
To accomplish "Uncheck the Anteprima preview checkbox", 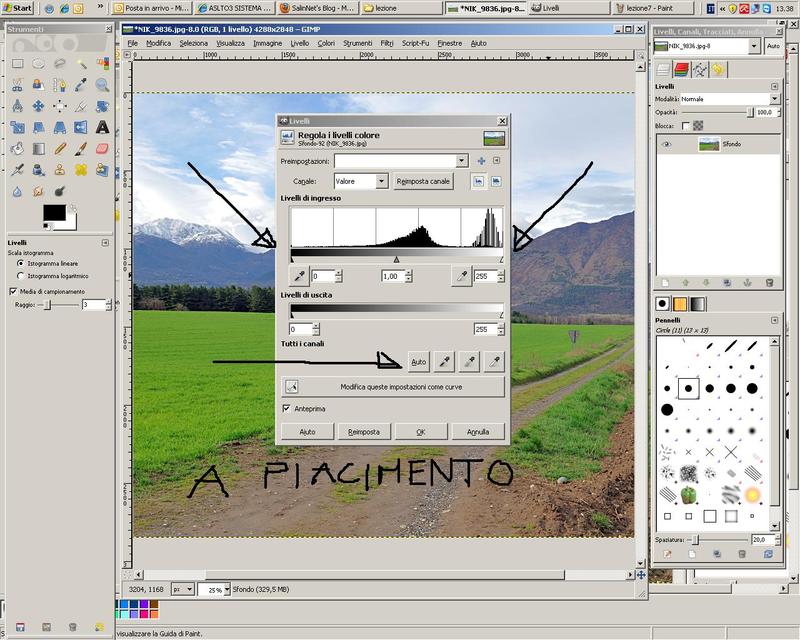I will click(287, 408).
